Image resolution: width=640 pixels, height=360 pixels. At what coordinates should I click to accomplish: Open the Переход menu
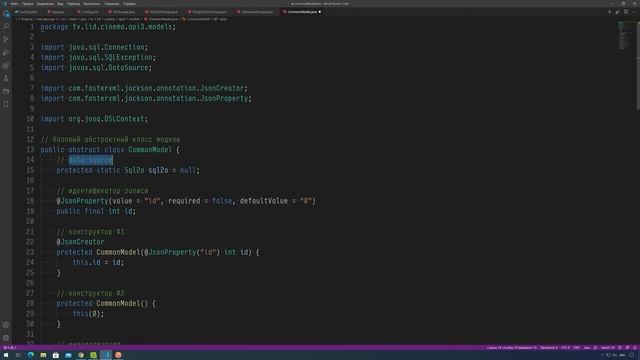pos(73,4)
